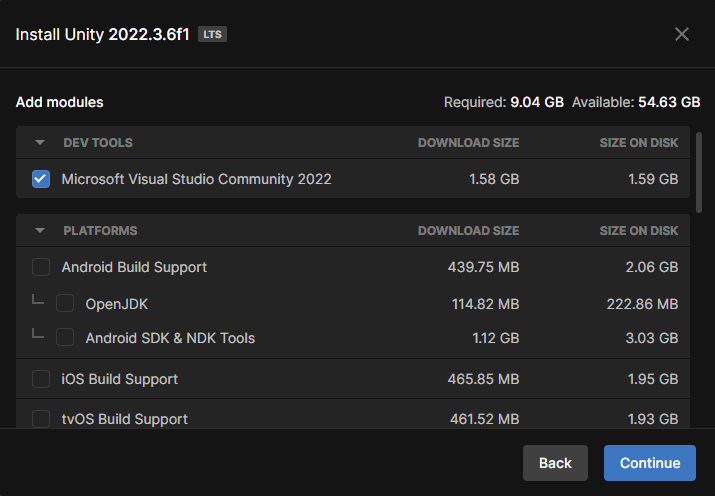The width and height of the screenshot is (715, 496).
Task: Click the Install Unity 2022.3.6f1 title
Action: (x=103, y=35)
